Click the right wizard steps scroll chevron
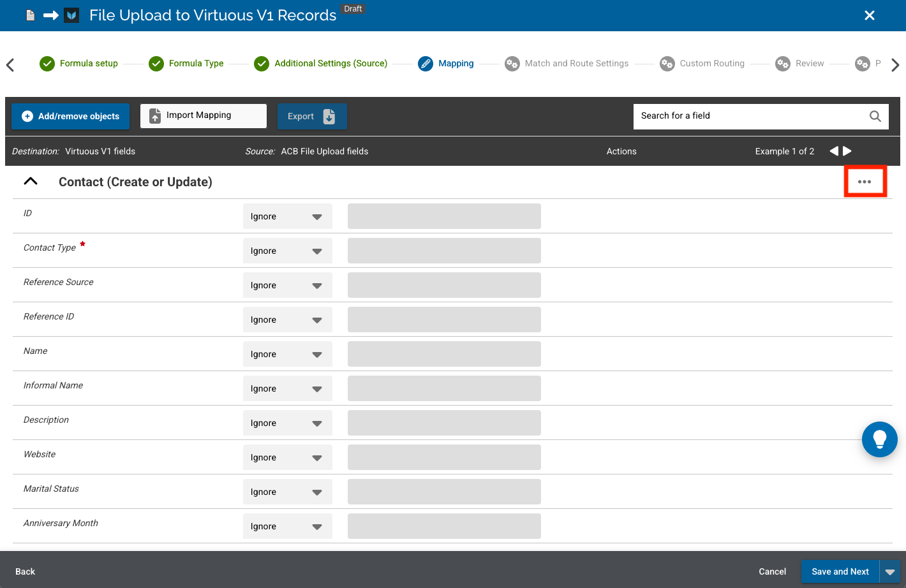This screenshot has height=588, width=906. (895, 64)
